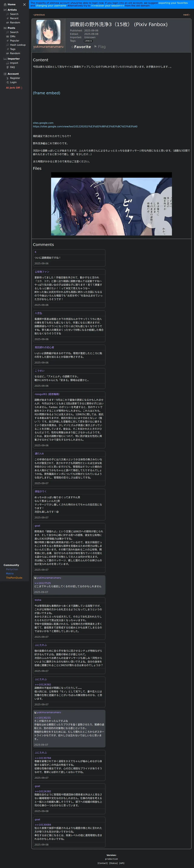Click the (frame embed) text
This screenshot has width=194, height=868.
coord(47,93)
